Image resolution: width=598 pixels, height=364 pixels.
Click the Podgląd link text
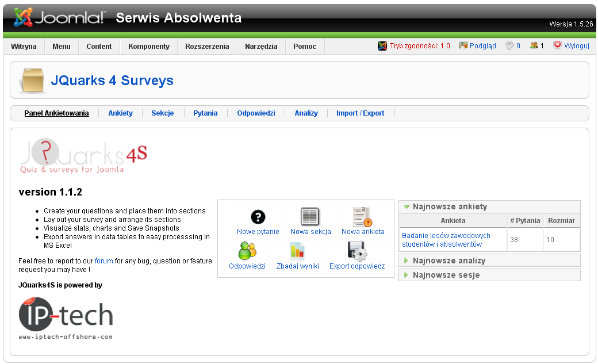pyautogui.click(x=483, y=46)
